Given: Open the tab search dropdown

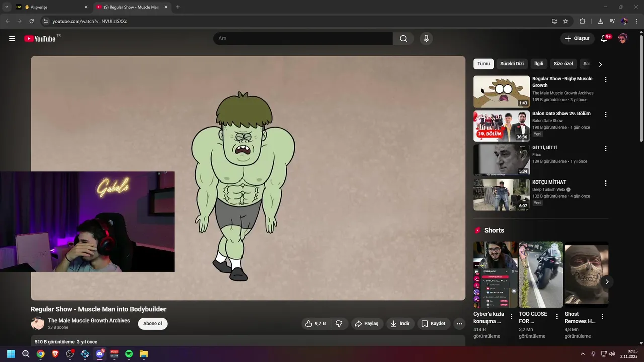Looking at the screenshot, I should 7,7.
